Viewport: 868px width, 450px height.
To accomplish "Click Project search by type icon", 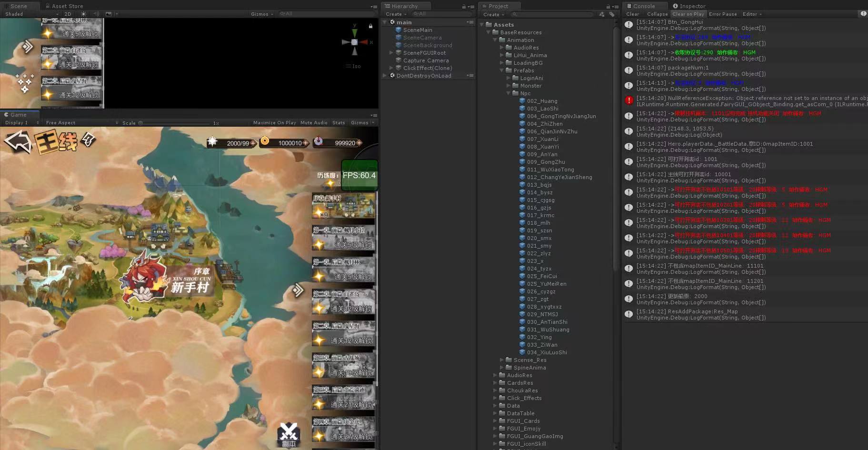I will click(x=602, y=14).
